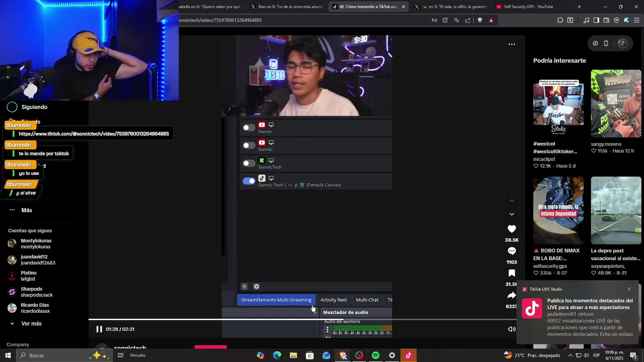The height and width of the screenshot is (362, 644).
Task: Click the search tabs icon in toolbar
Action: [x=570, y=20]
